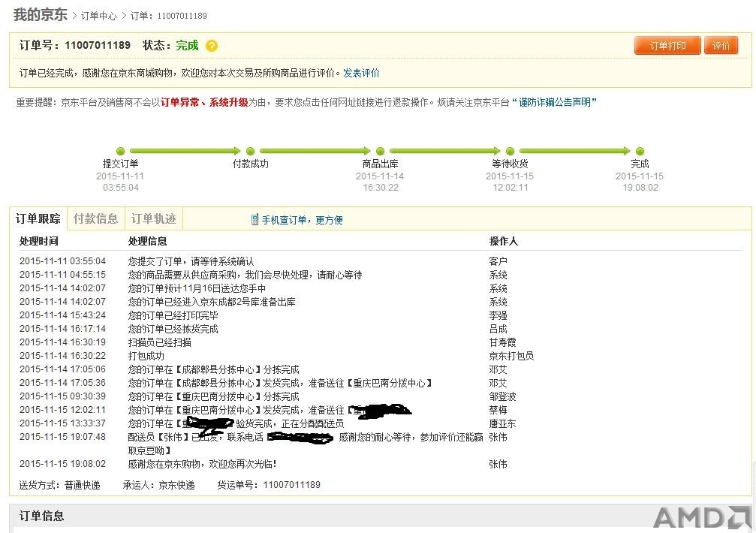Viewport: 756px width, 533px height.
Task: Open the 谨防诈骗公告声明 link
Action: click(x=555, y=102)
